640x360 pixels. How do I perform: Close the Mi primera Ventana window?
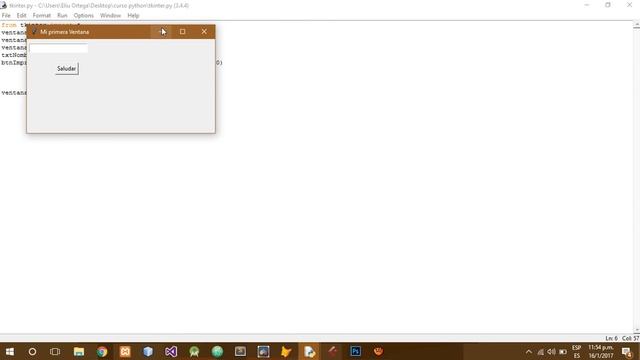pyautogui.click(x=204, y=31)
